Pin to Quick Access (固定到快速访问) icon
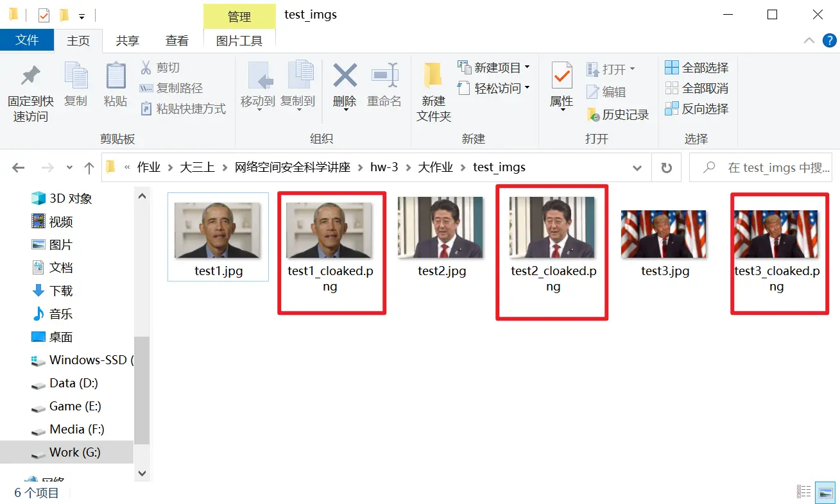 click(x=30, y=77)
